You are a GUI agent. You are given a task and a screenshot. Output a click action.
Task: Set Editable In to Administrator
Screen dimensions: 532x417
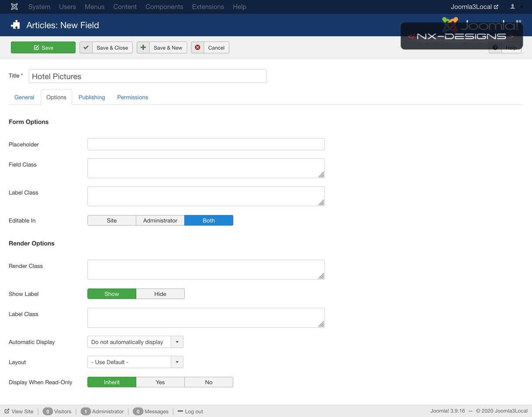tap(160, 220)
